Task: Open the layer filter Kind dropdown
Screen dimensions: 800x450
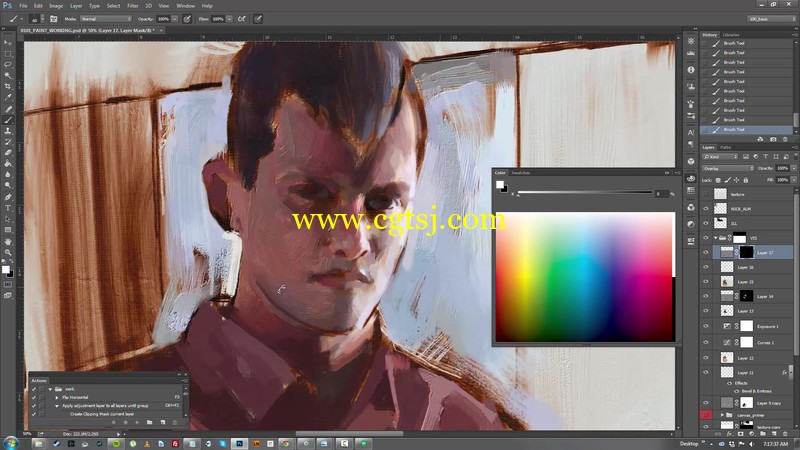Action: pos(720,157)
